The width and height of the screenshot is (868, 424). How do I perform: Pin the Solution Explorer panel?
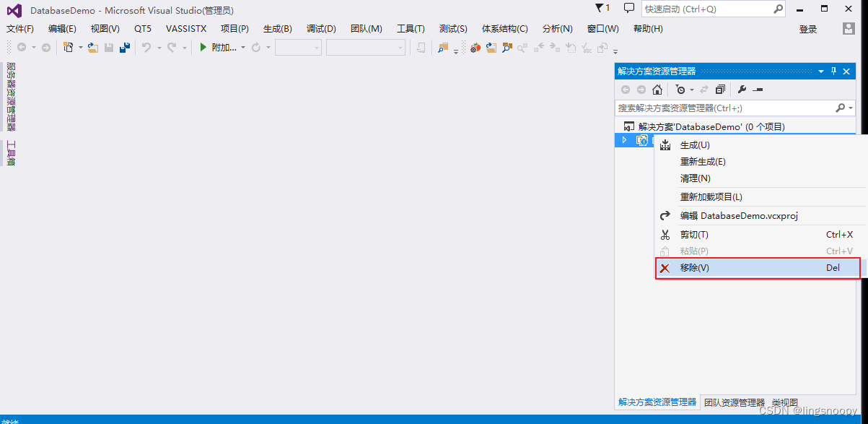tap(833, 71)
